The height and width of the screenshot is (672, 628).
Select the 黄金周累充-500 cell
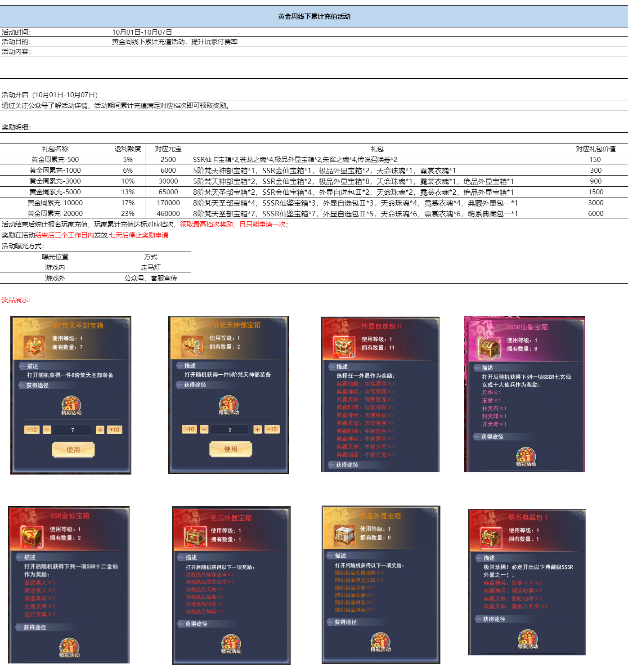55,159
